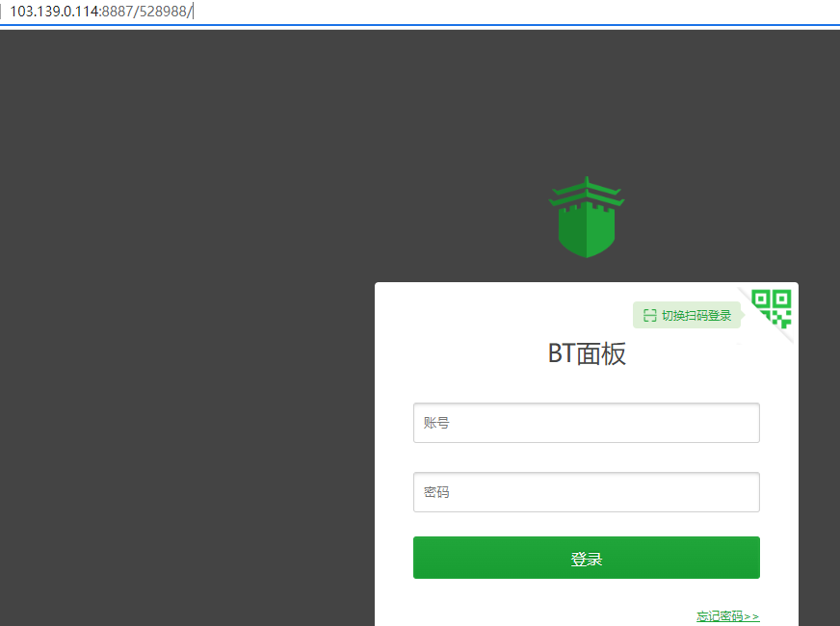Click the browser address bar
This screenshot has width=840, height=626.
[x=482, y=12]
